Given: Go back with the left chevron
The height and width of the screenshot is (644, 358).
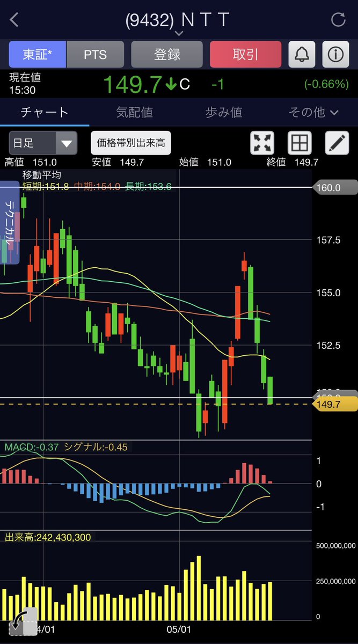Looking at the screenshot, I should tap(14, 20).
